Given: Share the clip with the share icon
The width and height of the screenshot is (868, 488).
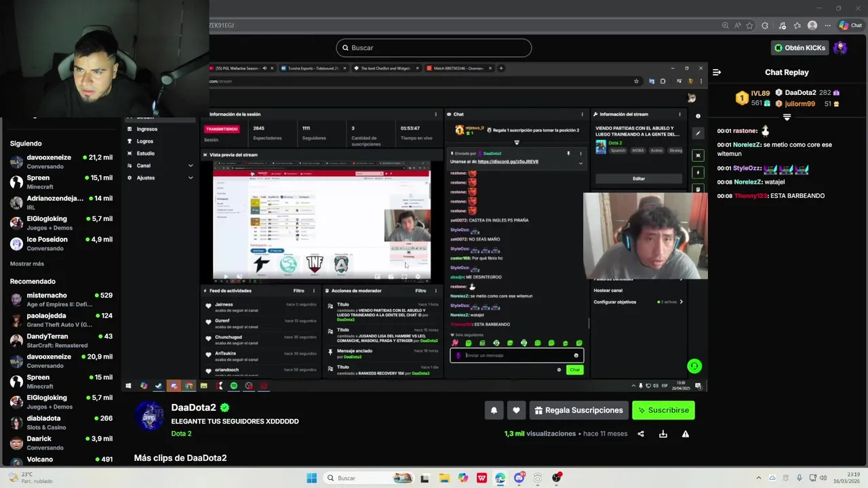Looking at the screenshot, I should pyautogui.click(x=641, y=434).
